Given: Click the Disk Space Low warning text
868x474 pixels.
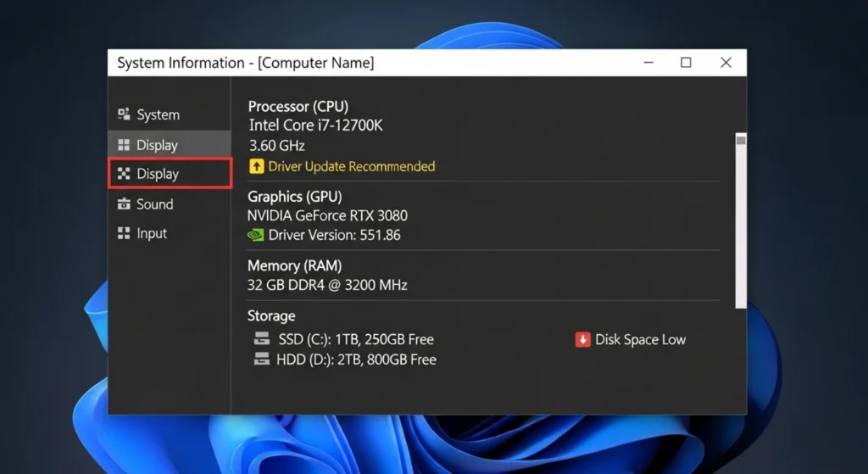Looking at the screenshot, I should click(x=641, y=339).
